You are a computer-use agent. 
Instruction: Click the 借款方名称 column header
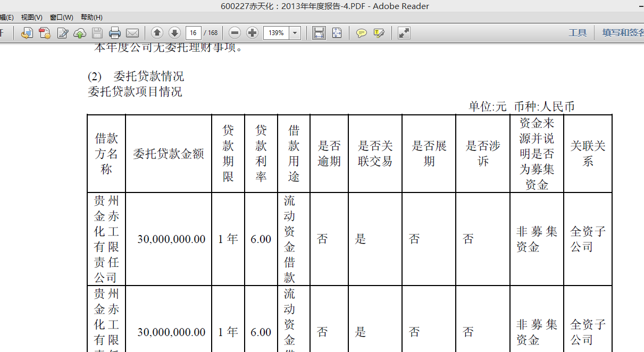106,154
